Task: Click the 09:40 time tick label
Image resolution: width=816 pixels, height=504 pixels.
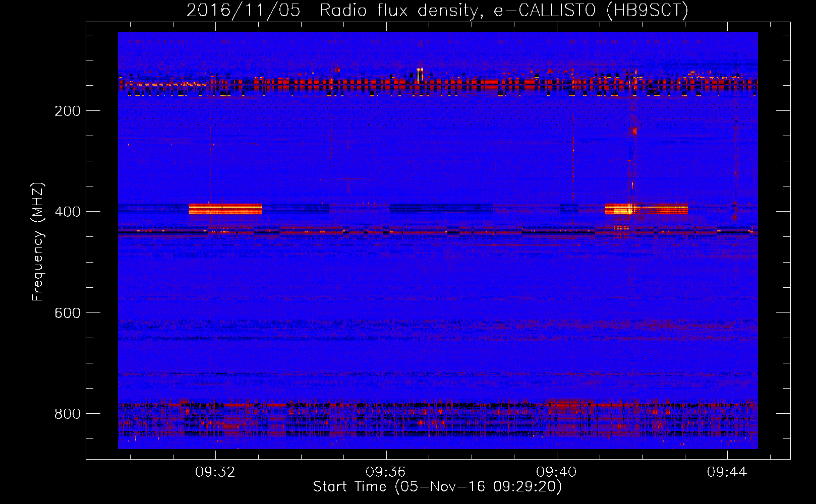Action: [556, 472]
